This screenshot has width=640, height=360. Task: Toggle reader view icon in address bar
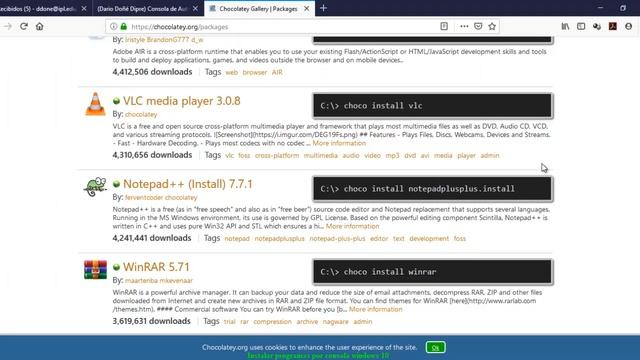444,27
